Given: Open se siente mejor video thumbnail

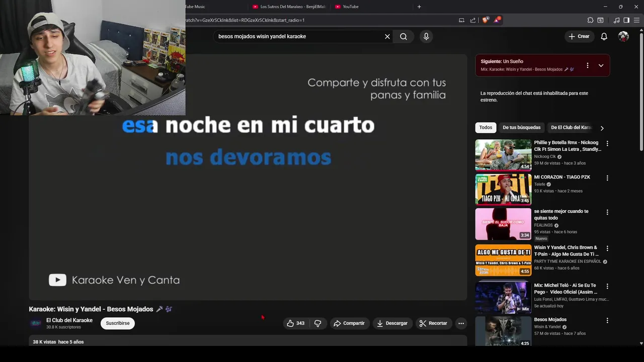Looking at the screenshot, I should point(503,224).
